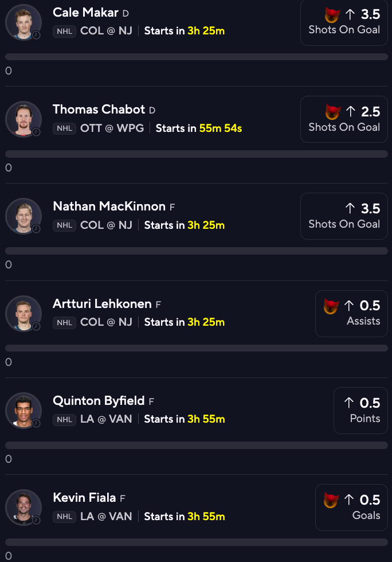Image resolution: width=392 pixels, height=562 pixels.
Task: Select Cale Makar's 3.5 Shots On Goal box
Action: click(x=344, y=22)
